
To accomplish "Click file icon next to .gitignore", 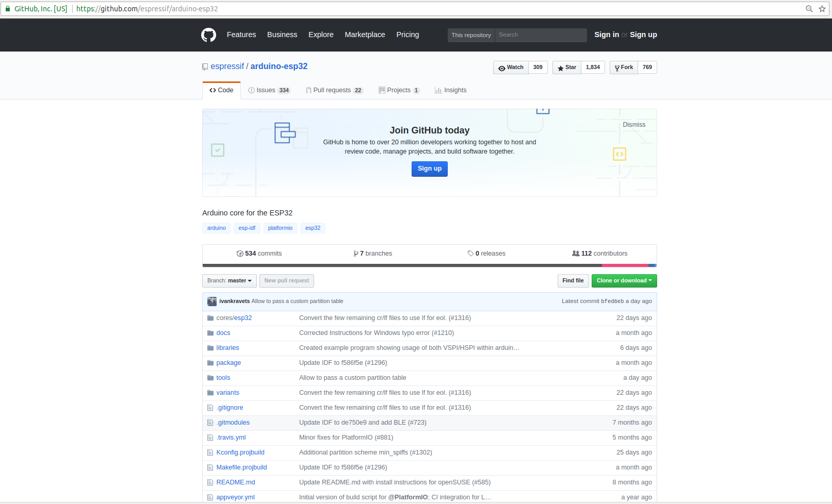I will (x=210, y=408).
